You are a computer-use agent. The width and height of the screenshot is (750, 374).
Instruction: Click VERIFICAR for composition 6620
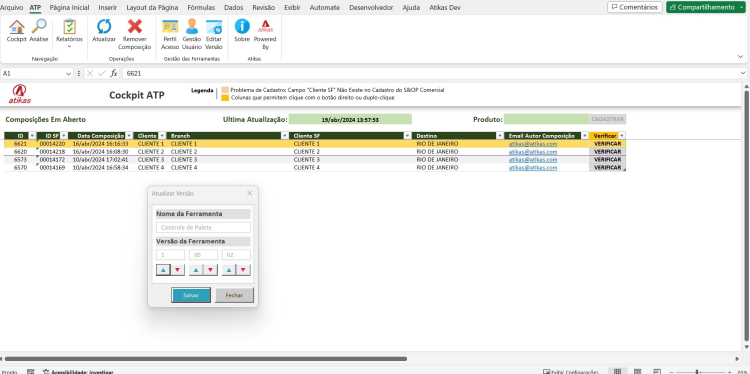pos(607,152)
